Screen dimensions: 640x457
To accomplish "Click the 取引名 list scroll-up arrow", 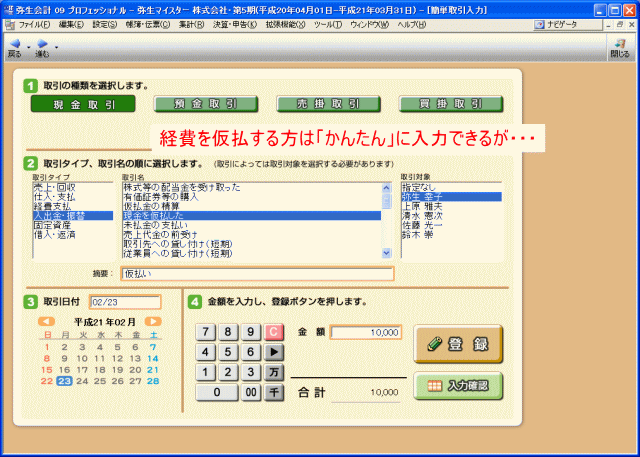I will click(x=387, y=188).
